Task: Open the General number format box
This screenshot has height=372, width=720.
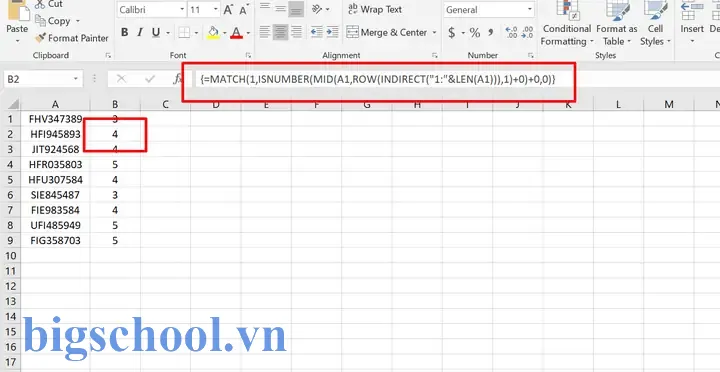Action: (489, 10)
